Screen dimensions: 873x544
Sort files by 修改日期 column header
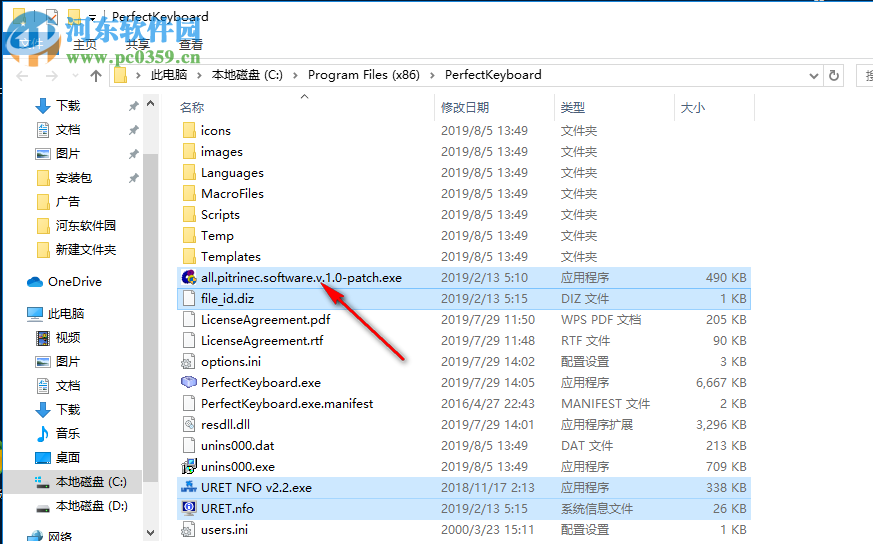pyautogui.click(x=465, y=107)
